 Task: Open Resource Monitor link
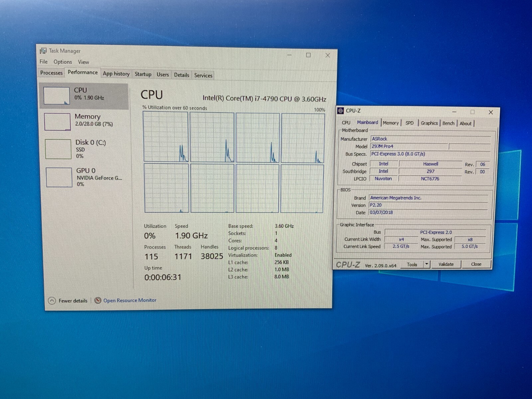[x=130, y=300]
